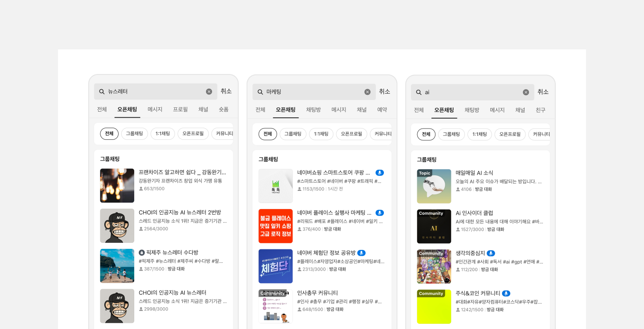
Task: Open 매일매일 AI 소식 chat thumbnail
Action: click(434, 186)
